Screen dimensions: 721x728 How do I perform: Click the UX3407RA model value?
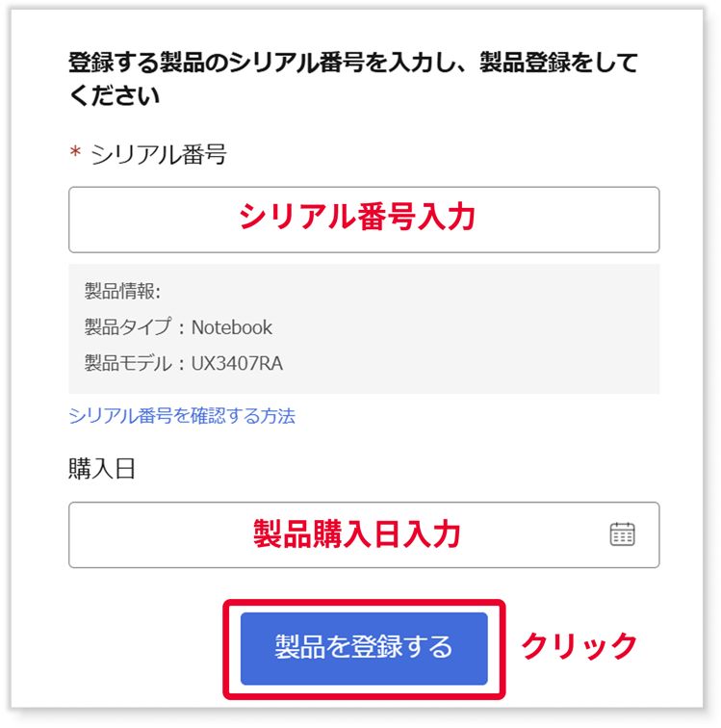pyautogui.click(x=237, y=363)
